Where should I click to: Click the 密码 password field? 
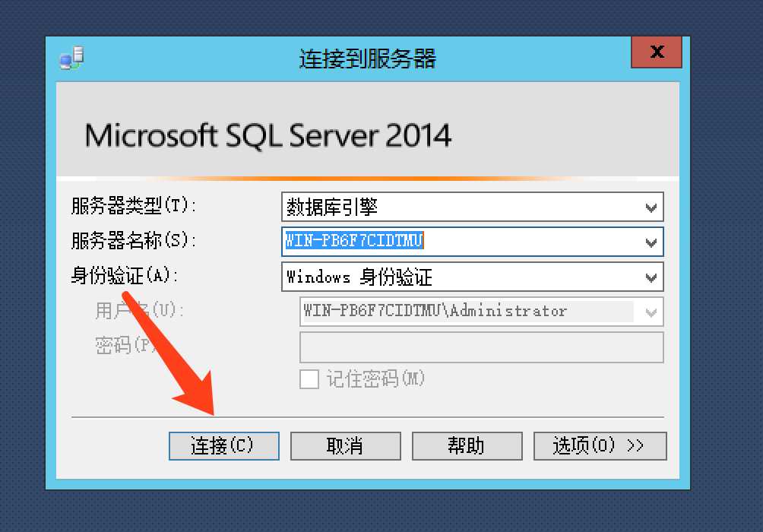coord(481,347)
